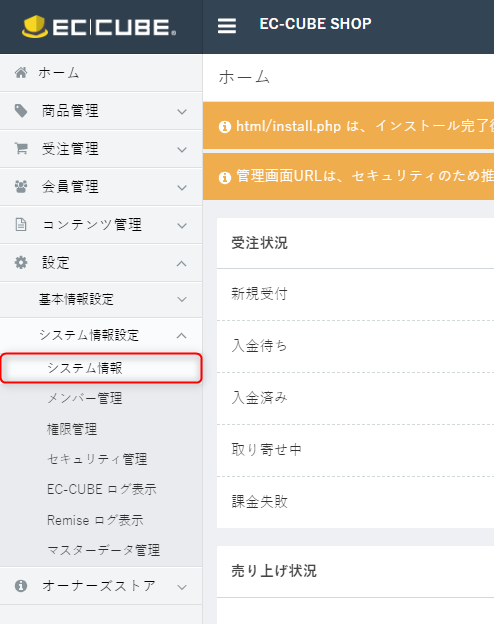Open メンバー管理 menu item

coord(84,398)
